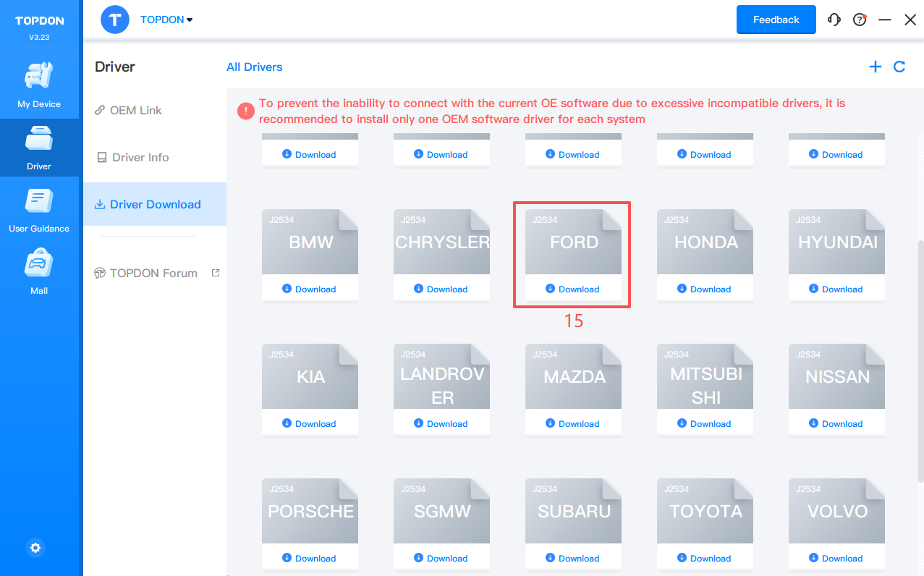This screenshot has height=576, width=924.
Task: Open settings gear at bottom left
Action: [35, 548]
